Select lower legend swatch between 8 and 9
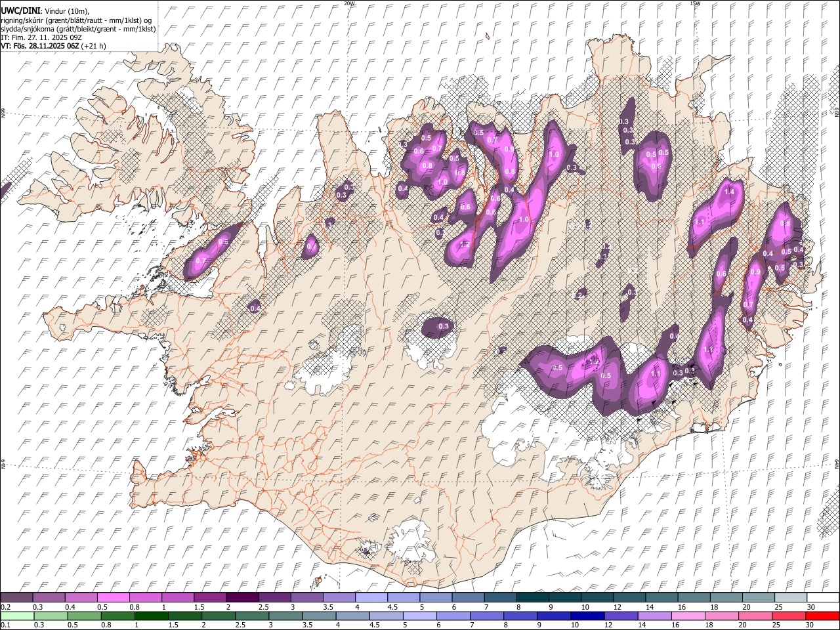840x630 pixels. [520, 616]
